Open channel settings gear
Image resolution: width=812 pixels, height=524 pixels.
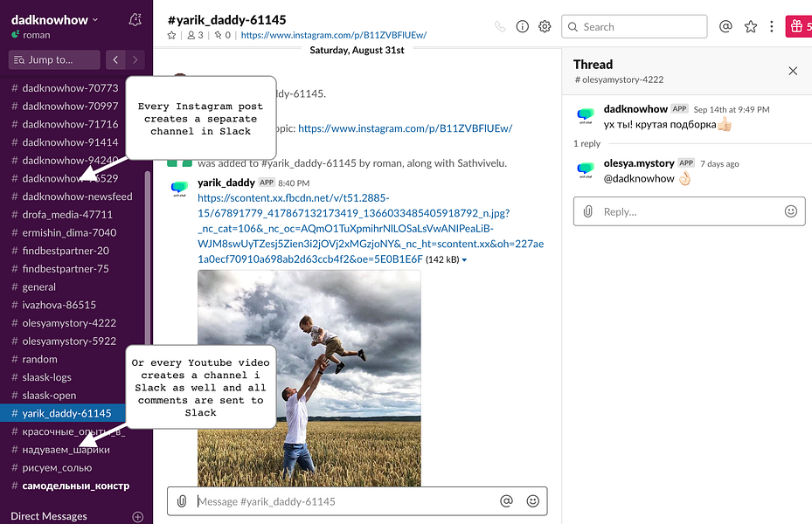pos(545,26)
